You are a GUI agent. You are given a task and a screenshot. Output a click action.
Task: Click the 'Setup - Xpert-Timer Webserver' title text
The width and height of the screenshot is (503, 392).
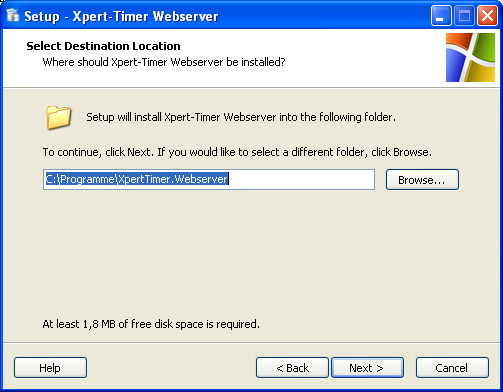pyautogui.click(x=121, y=16)
